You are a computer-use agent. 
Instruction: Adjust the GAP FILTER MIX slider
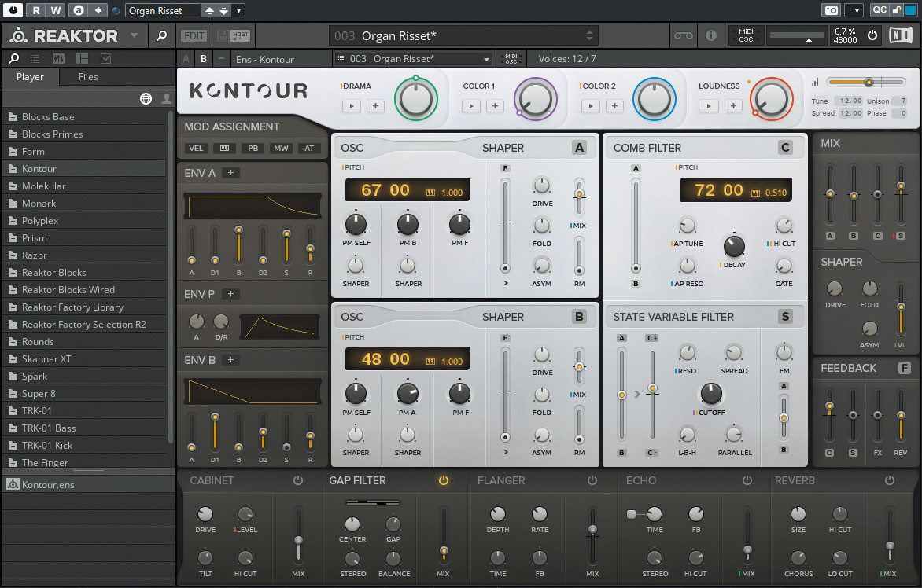(x=444, y=534)
